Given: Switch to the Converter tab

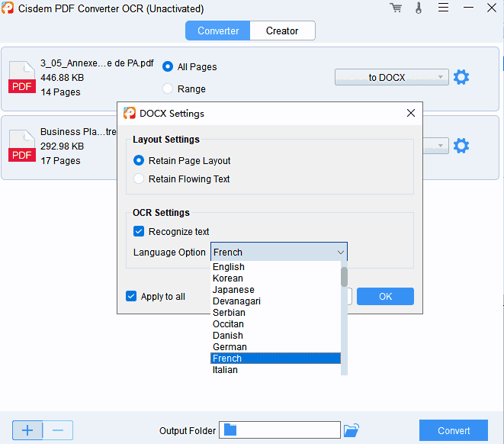Looking at the screenshot, I should [218, 31].
